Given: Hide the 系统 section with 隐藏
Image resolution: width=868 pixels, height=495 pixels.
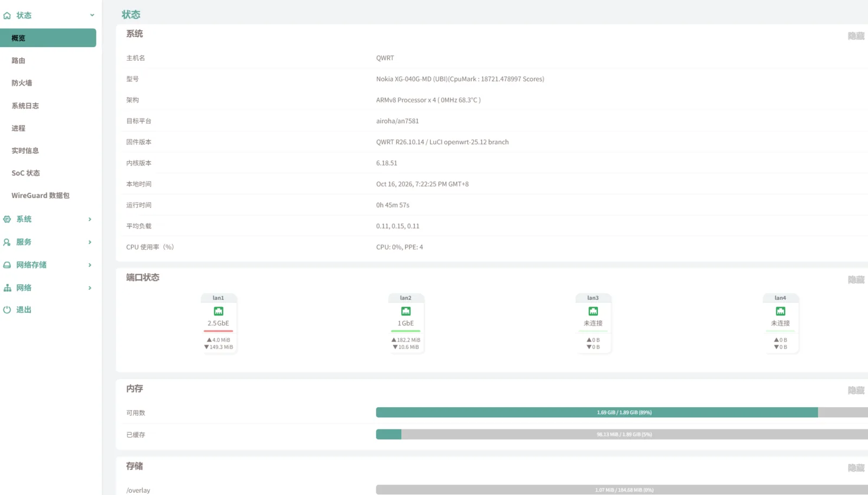Looking at the screenshot, I should pyautogui.click(x=856, y=36).
